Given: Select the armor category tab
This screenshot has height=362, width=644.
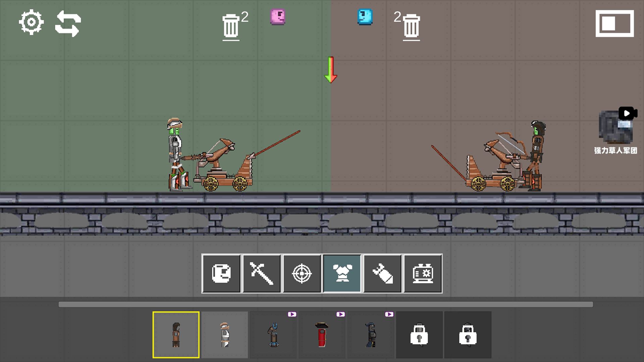Looking at the screenshot, I should click(x=342, y=274).
